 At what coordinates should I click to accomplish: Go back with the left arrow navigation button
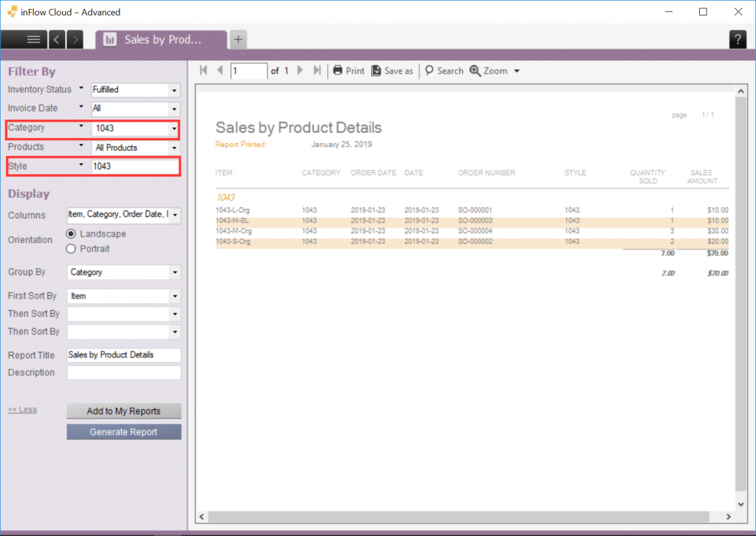click(58, 40)
